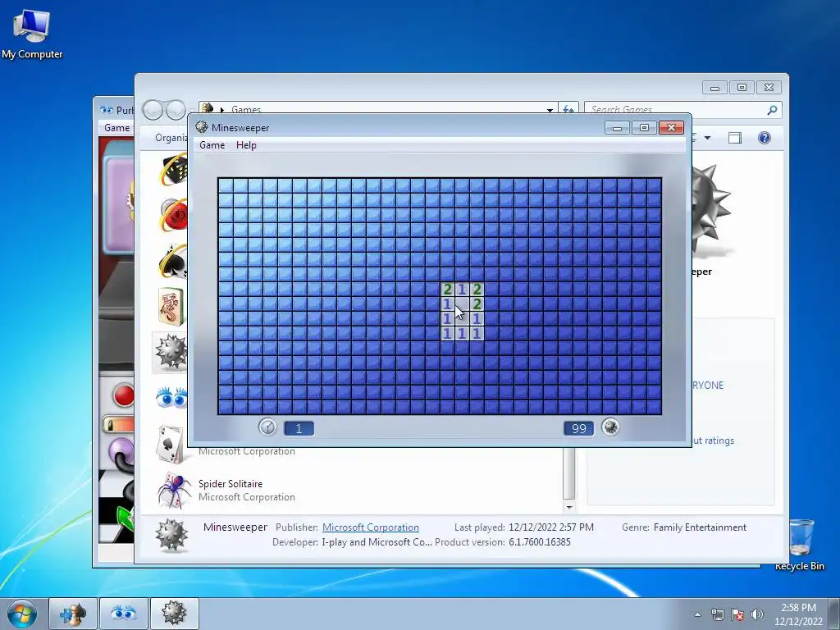Select the Minesweeper mine icon in games list

point(171,352)
